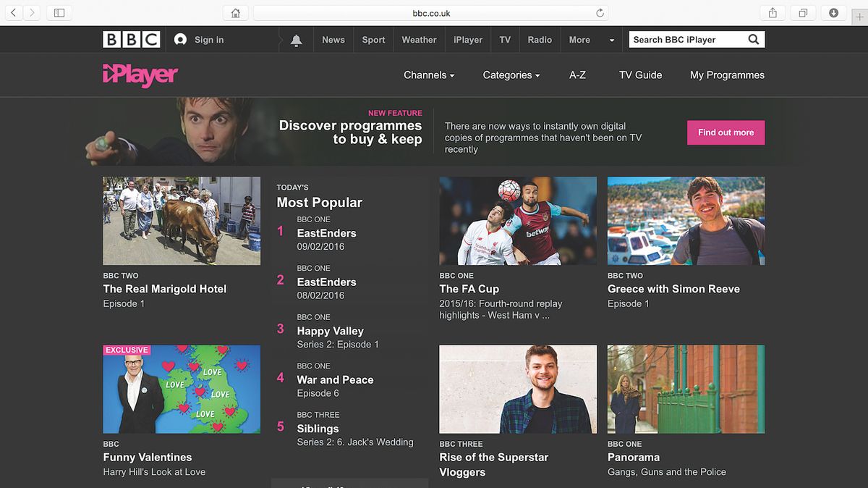
Task: Click the BBC logo
Action: tap(132, 39)
